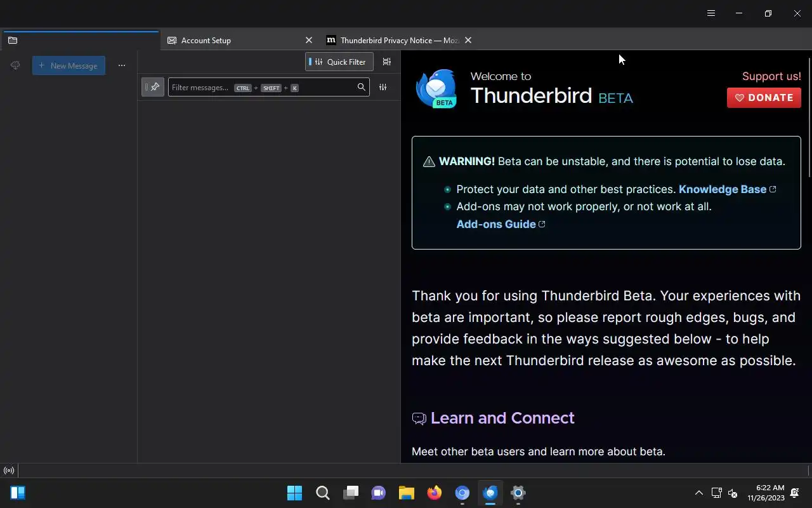Click the warning triangle icon

429,161
